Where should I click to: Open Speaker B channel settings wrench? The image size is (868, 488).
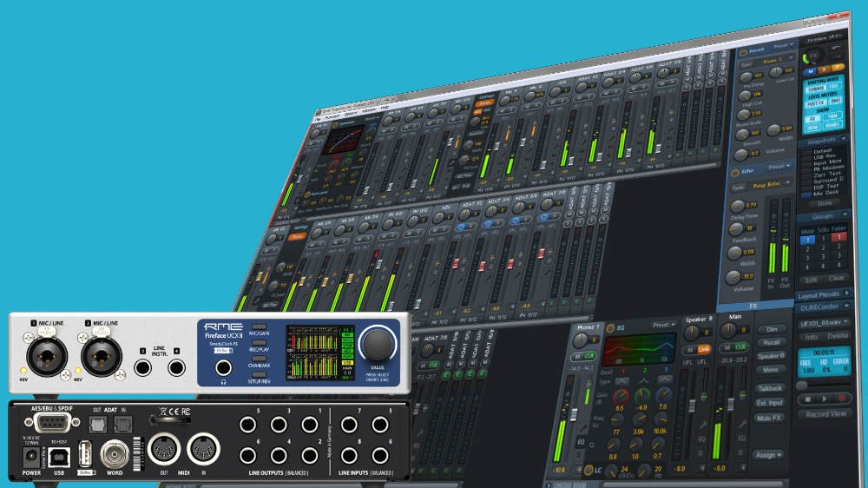click(x=704, y=425)
